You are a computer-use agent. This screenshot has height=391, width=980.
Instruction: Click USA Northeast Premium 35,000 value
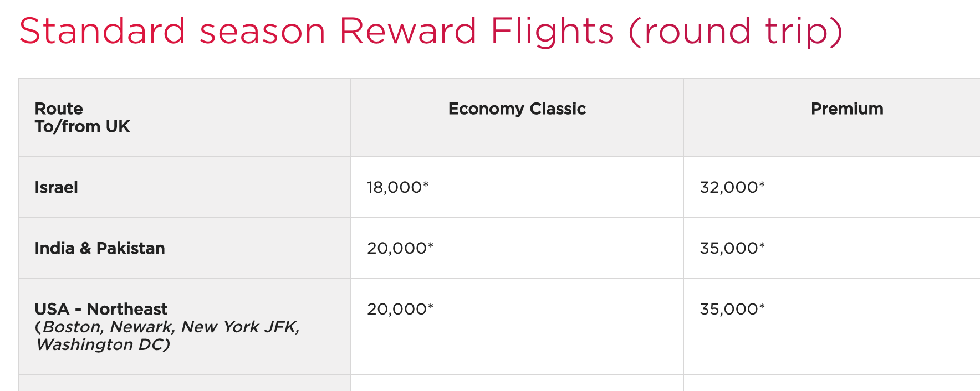tap(729, 309)
